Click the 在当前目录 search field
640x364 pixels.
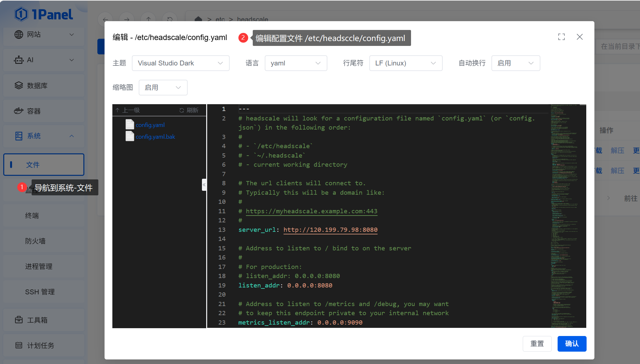tap(618, 46)
